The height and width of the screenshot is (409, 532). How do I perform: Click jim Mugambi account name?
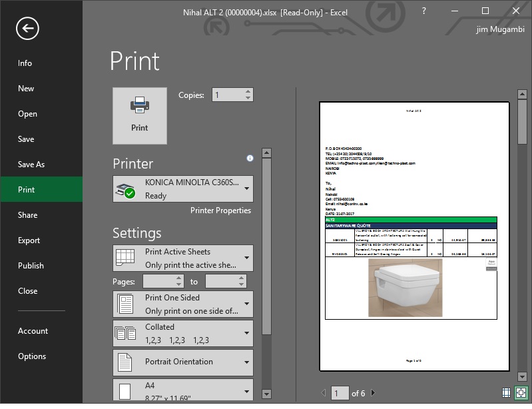pyautogui.click(x=500, y=29)
